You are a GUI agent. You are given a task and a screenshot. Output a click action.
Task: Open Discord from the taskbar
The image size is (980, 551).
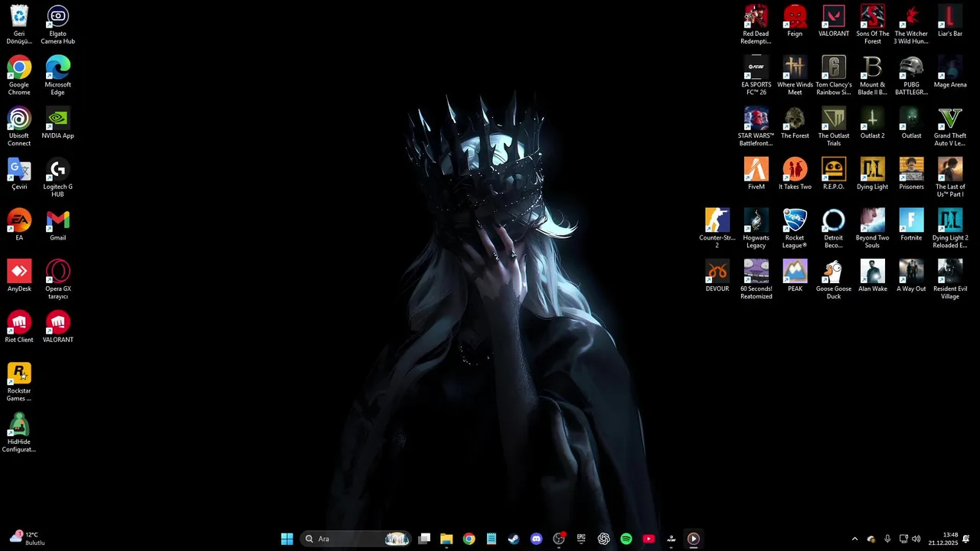[x=536, y=539]
